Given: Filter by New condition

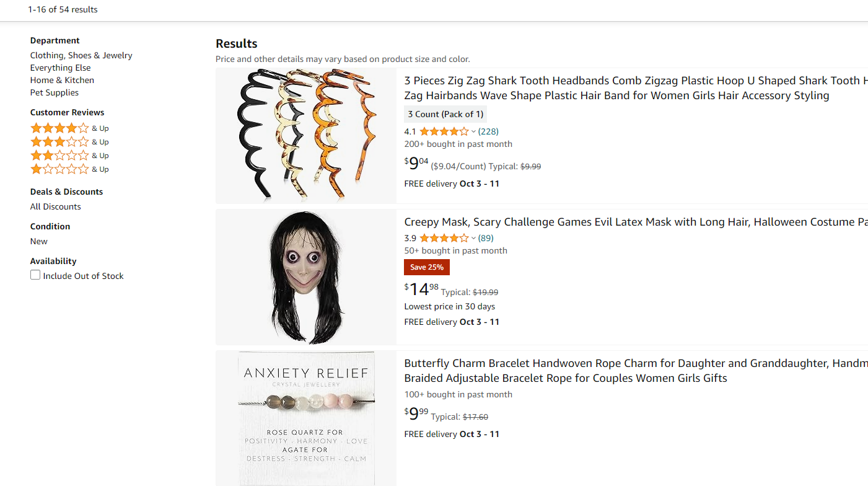Looking at the screenshot, I should pyautogui.click(x=38, y=241).
